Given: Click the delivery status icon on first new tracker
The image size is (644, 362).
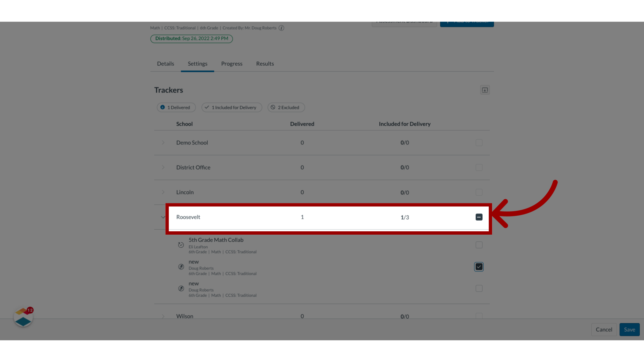Looking at the screenshot, I should pyautogui.click(x=180, y=266).
